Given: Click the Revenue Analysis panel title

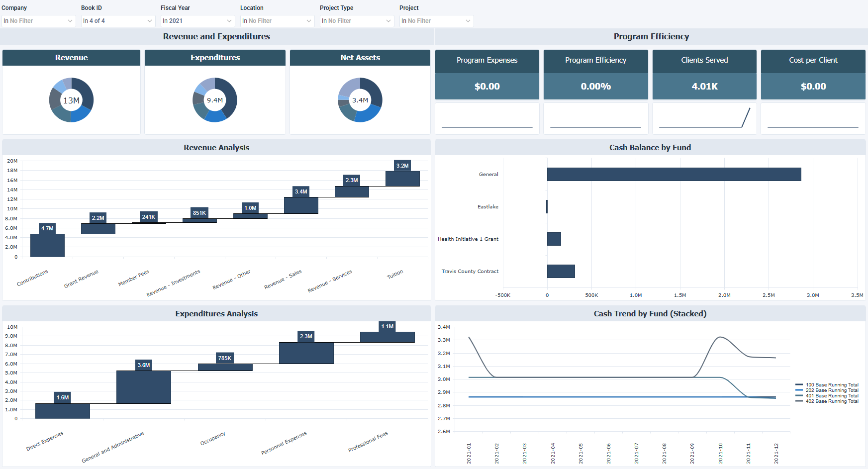Looking at the screenshot, I should pos(216,148).
